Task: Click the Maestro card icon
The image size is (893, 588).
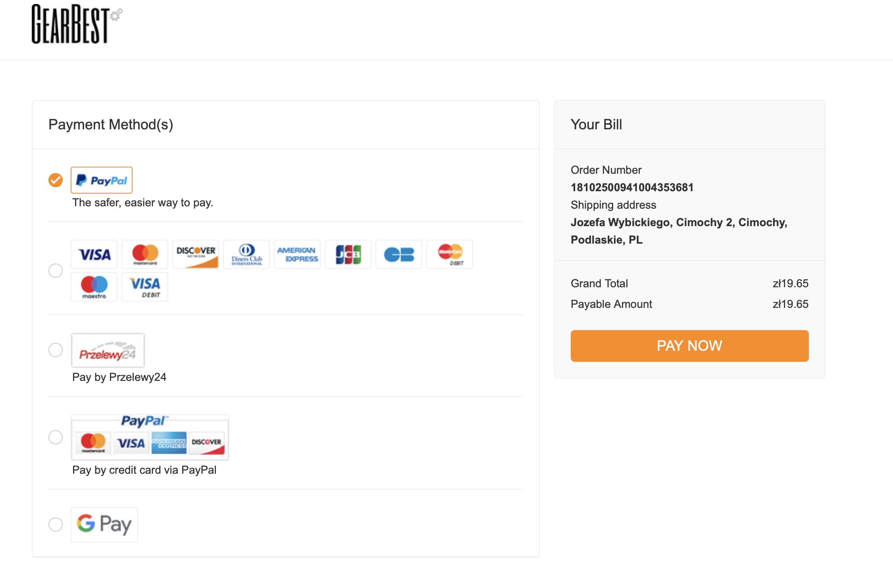Action: click(x=94, y=287)
